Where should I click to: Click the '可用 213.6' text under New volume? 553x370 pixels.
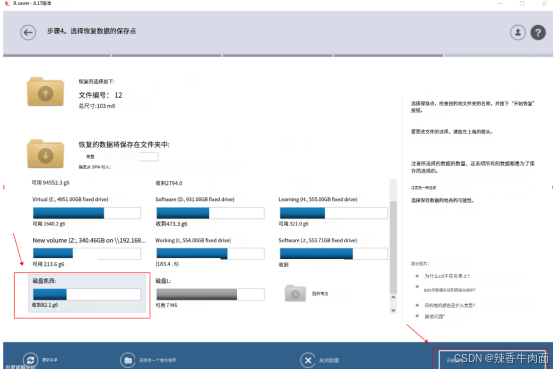click(x=48, y=264)
